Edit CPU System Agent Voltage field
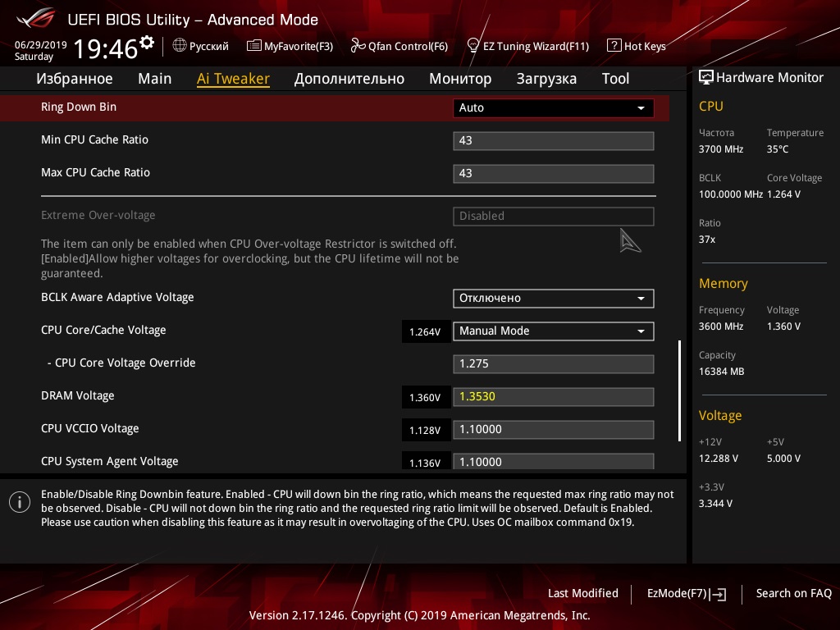The image size is (840, 630). [554, 461]
